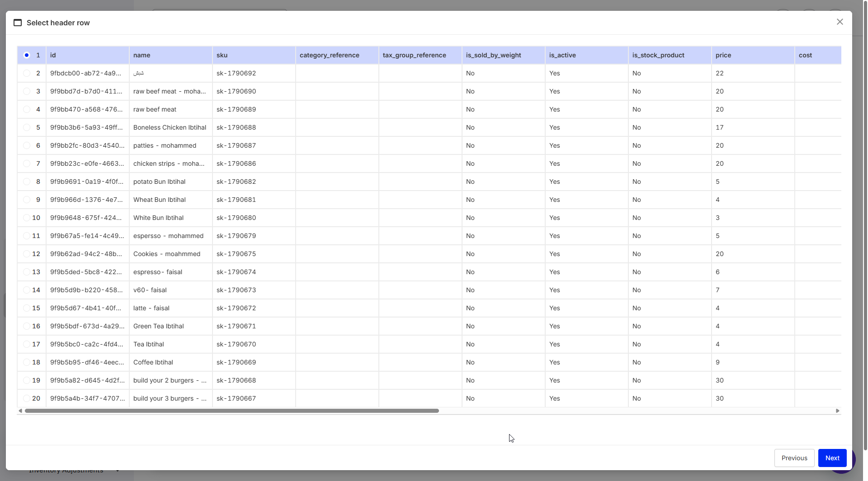Select radio button for row 20
Screen dimensions: 868x481
coord(27,398)
